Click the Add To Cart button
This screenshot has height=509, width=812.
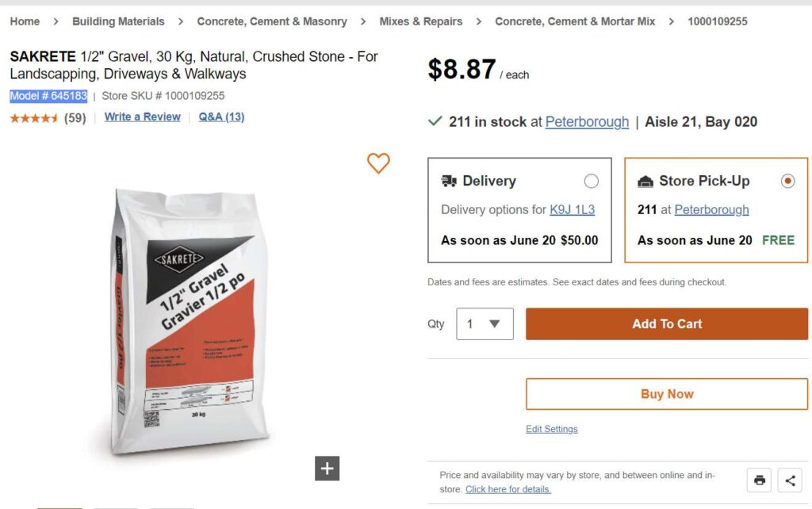click(666, 323)
